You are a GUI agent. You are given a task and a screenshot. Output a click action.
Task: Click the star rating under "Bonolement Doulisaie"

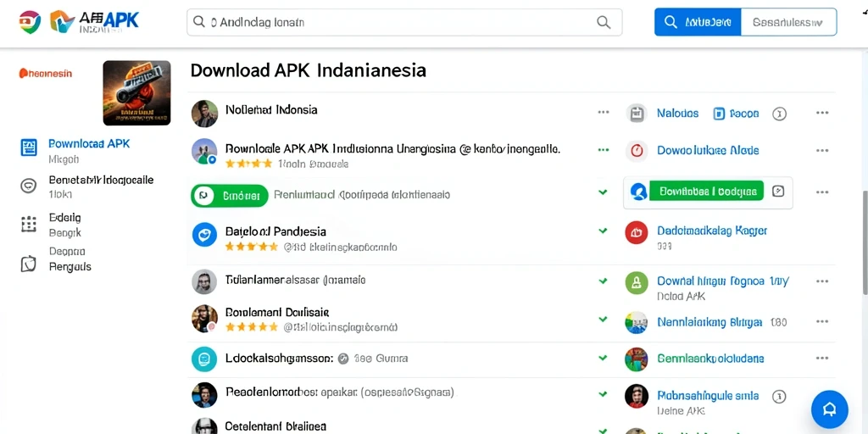251,326
